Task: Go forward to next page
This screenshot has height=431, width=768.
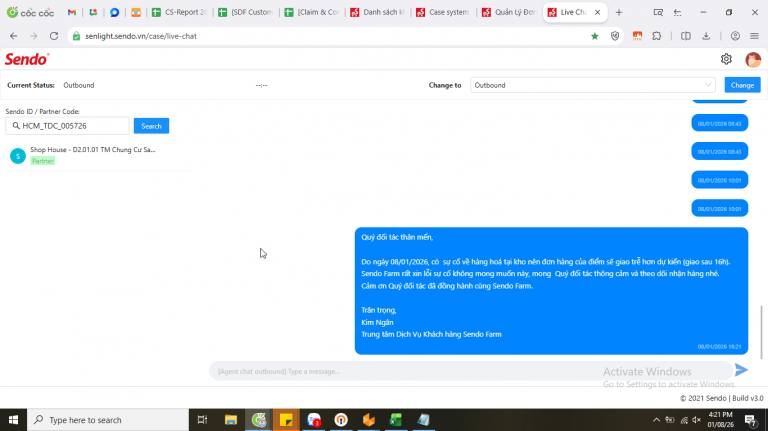Action: tap(33, 36)
